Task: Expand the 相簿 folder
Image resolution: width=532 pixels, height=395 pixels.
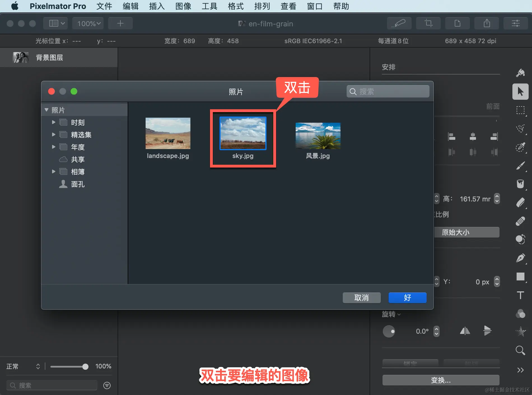Action: [x=53, y=171]
